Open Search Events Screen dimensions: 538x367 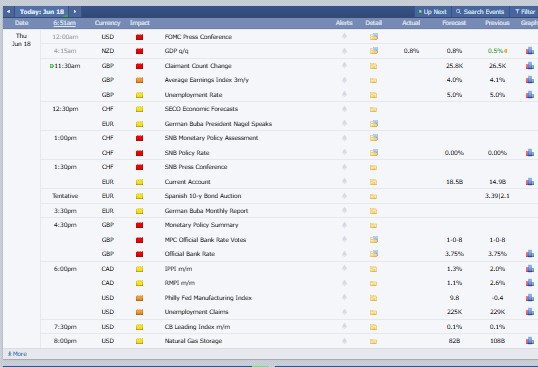coord(480,12)
